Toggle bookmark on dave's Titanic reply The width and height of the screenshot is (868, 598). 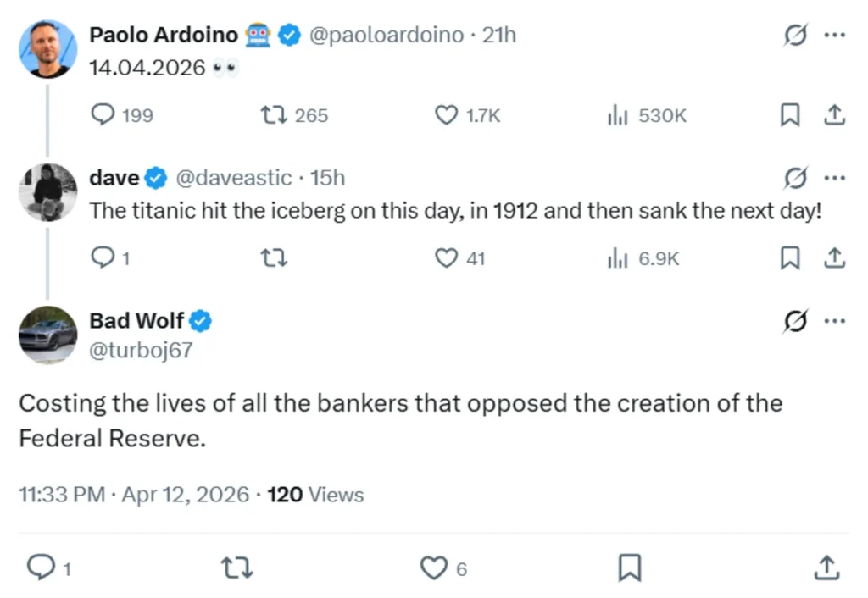(x=790, y=258)
